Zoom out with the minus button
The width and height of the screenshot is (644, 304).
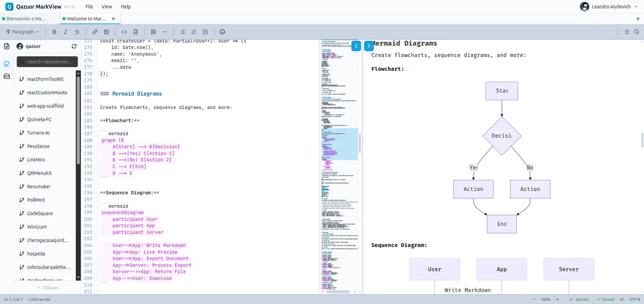[x=533, y=299]
